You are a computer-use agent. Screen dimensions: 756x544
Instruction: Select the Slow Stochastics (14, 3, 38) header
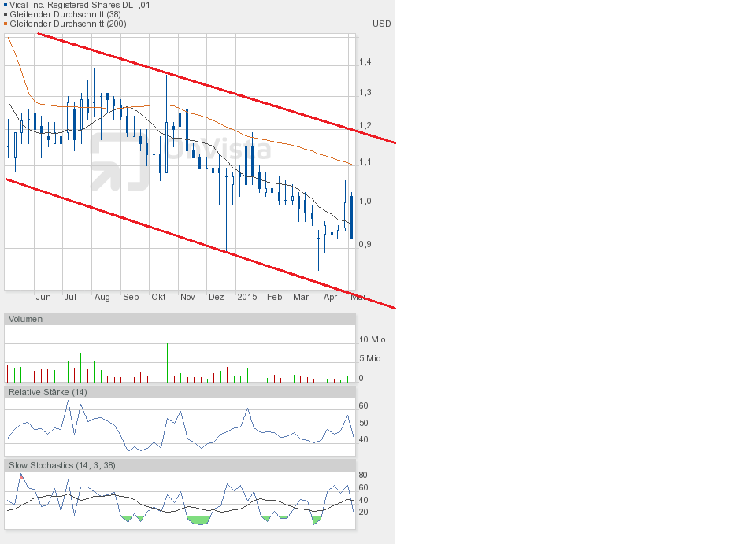point(61,465)
